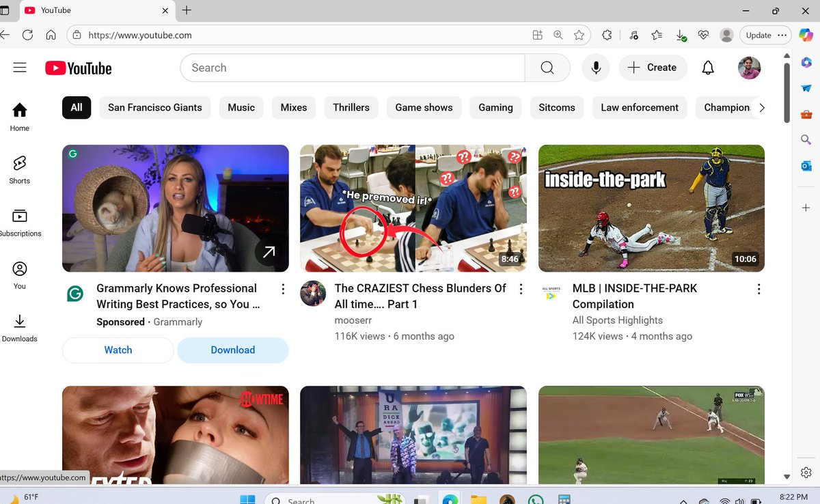
Task: Open Copilot icon in browser toolbar
Action: (806, 35)
